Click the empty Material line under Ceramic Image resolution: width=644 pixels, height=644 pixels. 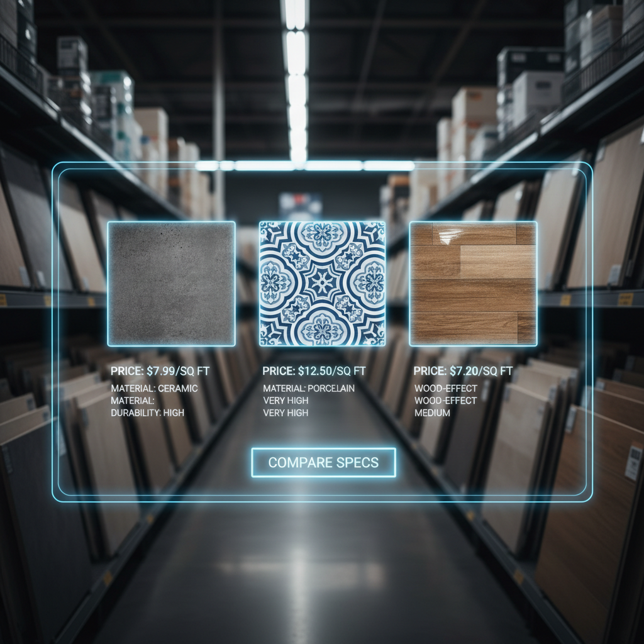tap(133, 401)
